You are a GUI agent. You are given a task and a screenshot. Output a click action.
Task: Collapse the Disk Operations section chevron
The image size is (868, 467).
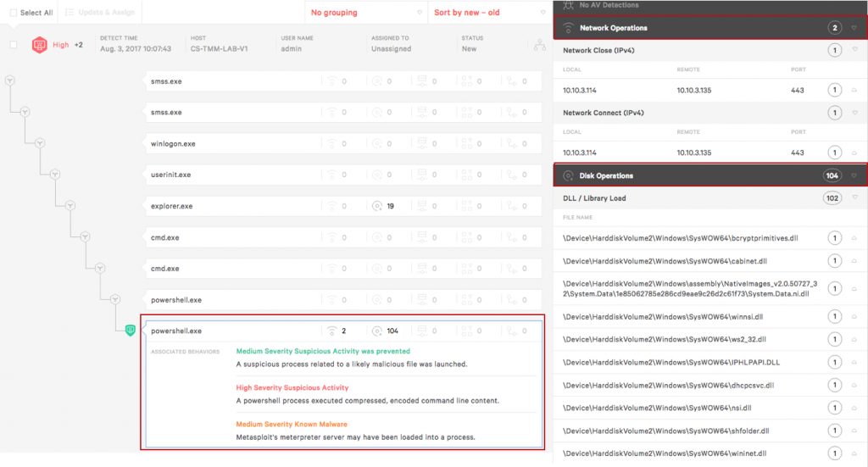pyautogui.click(x=854, y=176)
